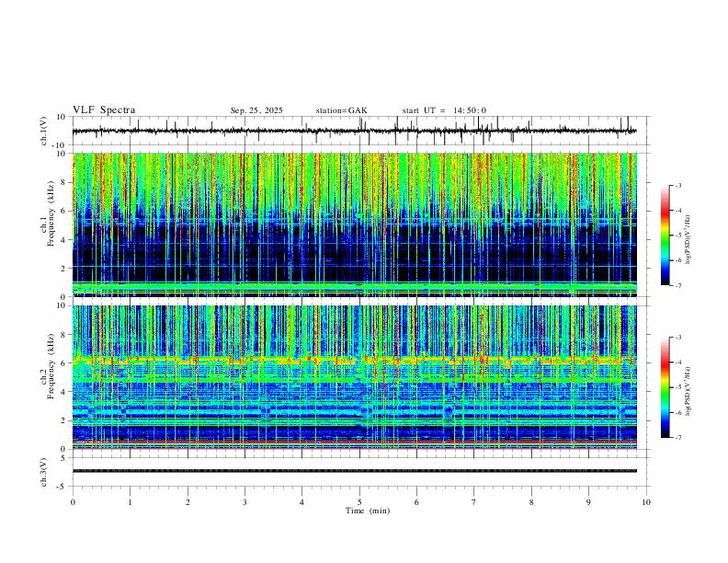Image resolution: width=728 pixels, height=563 pixels.
Task: Click the ch.1 voltage waveform trace
Action: (x=354, y=131)
